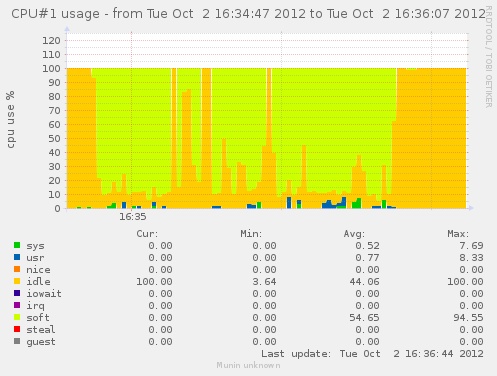Click the purple irq legend color square
The width and height of the screenshot is (497, 376).
[17, 305]
